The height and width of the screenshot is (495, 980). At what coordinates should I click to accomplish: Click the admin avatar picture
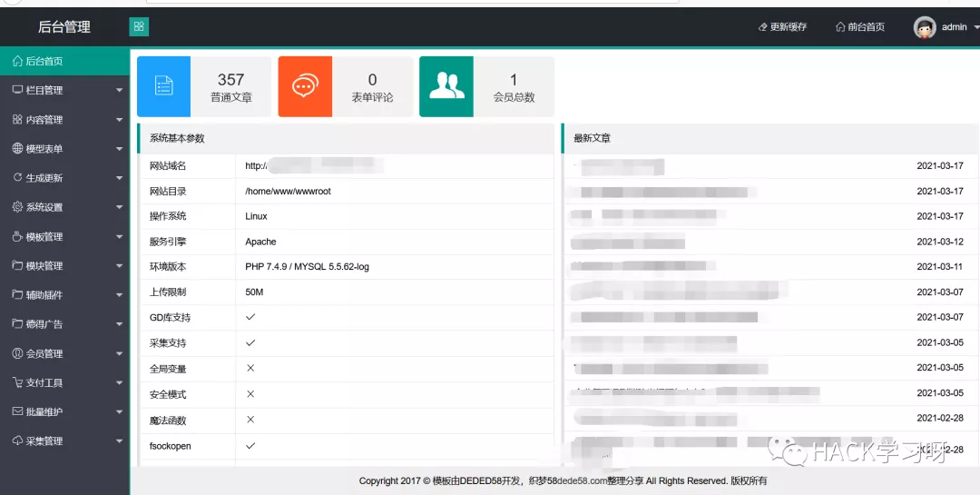(x=925, y=27)
